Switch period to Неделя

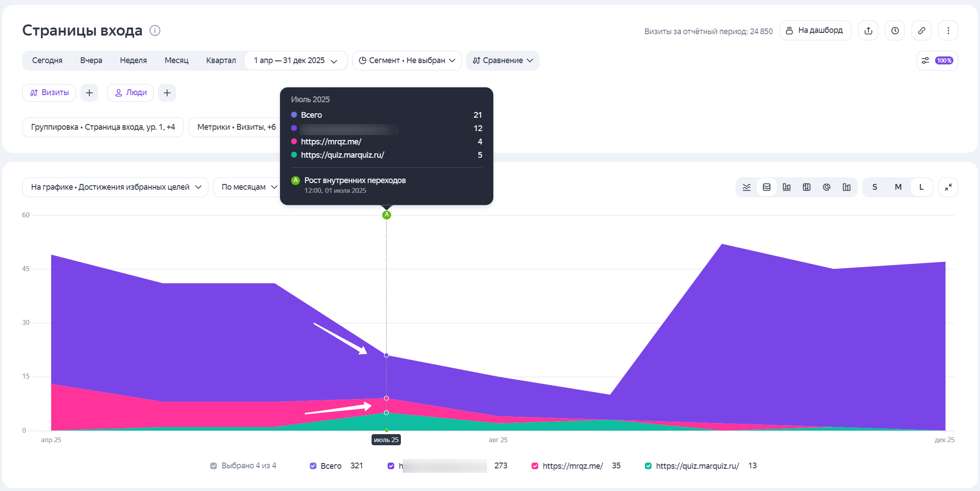coord(133,60)
